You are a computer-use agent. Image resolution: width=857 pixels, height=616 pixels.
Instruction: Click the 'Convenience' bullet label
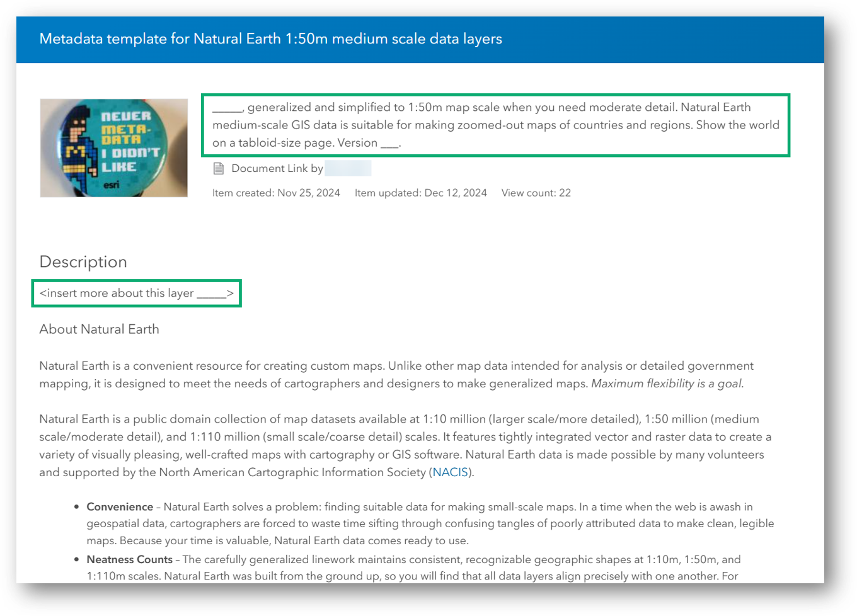tap(120, 507)
